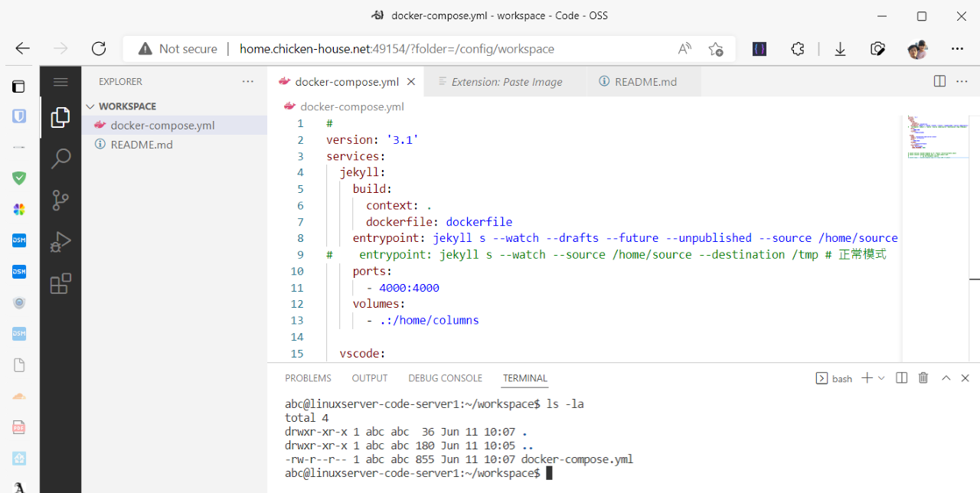
Task: Split the editor to the right
Action: (939, 81)
